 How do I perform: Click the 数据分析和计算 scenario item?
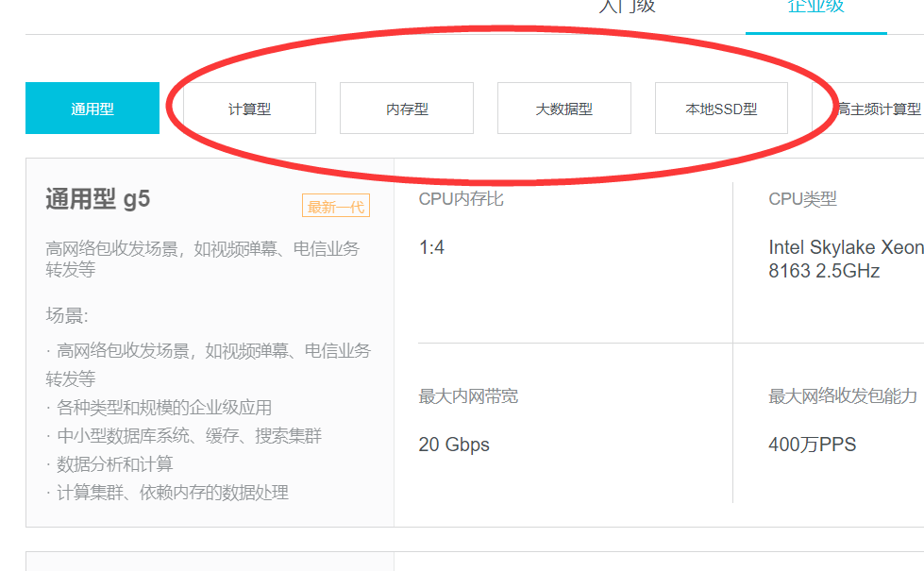tap(114, 464)
